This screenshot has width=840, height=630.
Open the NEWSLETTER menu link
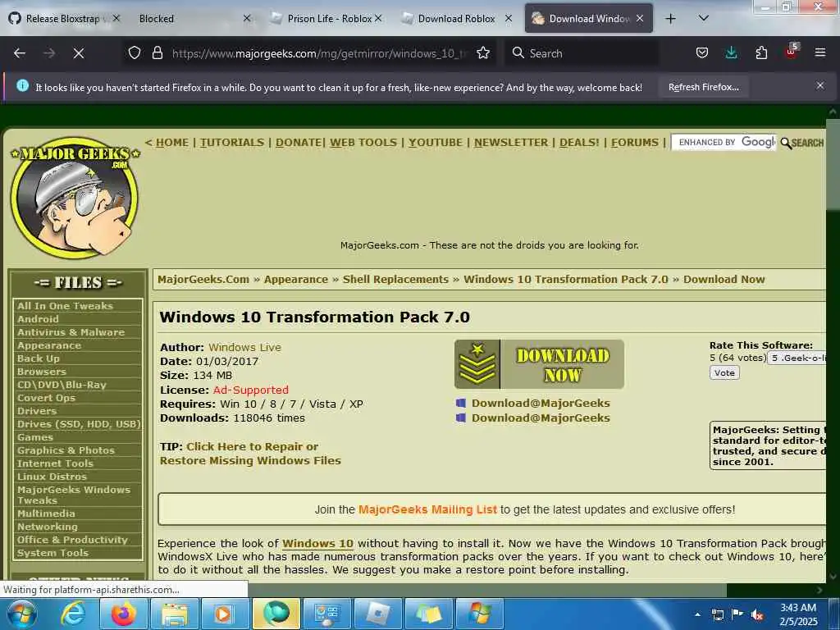[x=511, y=143]
